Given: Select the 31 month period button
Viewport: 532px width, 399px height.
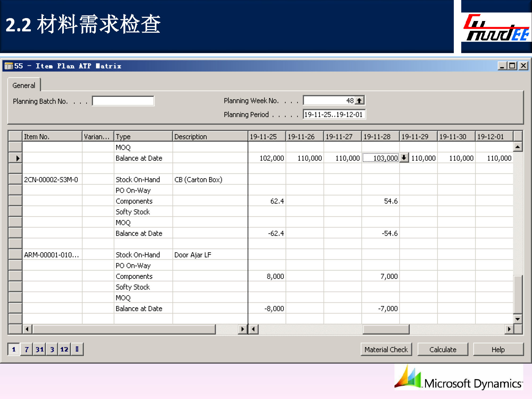Looking at the screenshot, I should [39, 349].
